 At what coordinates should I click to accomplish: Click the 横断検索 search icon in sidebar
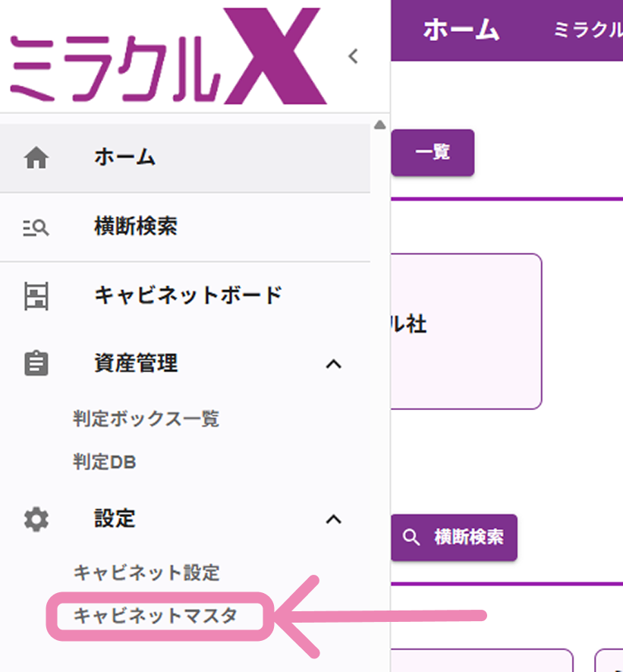click(36, 227)
